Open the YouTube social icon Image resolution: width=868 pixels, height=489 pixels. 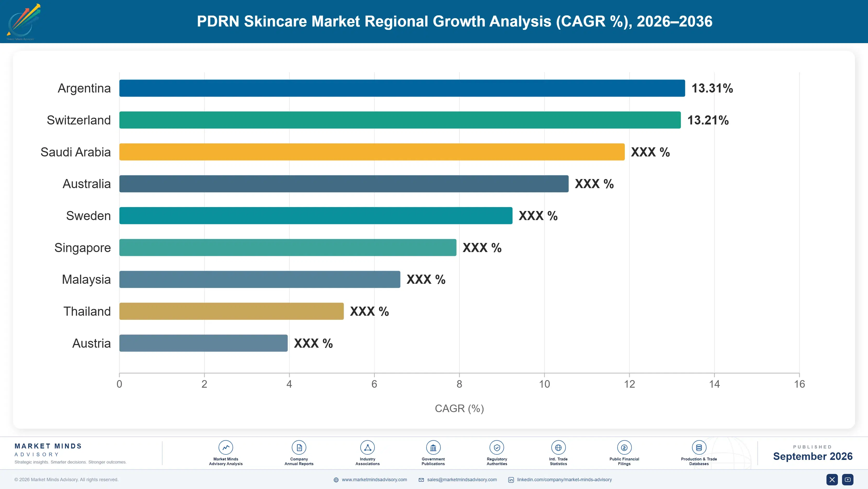coord(848,480)
